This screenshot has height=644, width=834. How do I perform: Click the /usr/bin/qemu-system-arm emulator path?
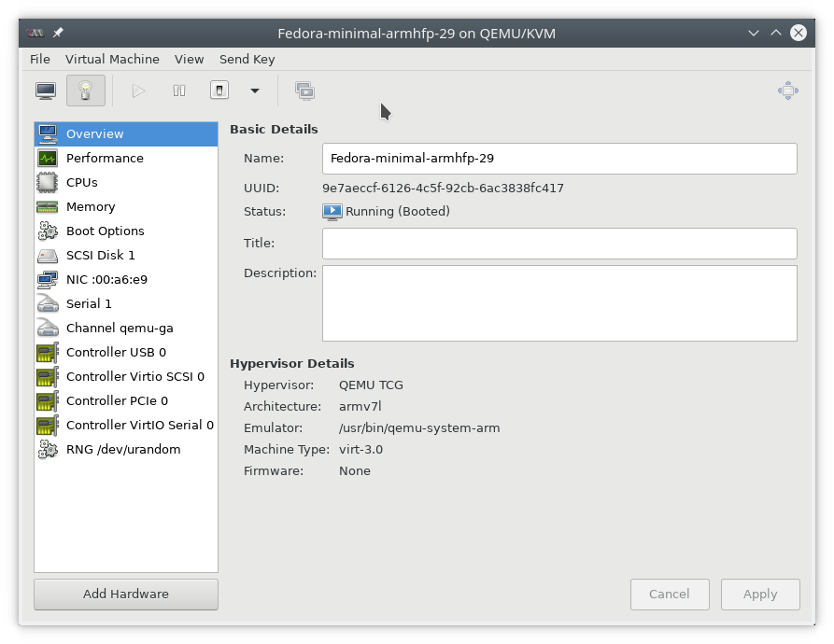click(419, 428)
